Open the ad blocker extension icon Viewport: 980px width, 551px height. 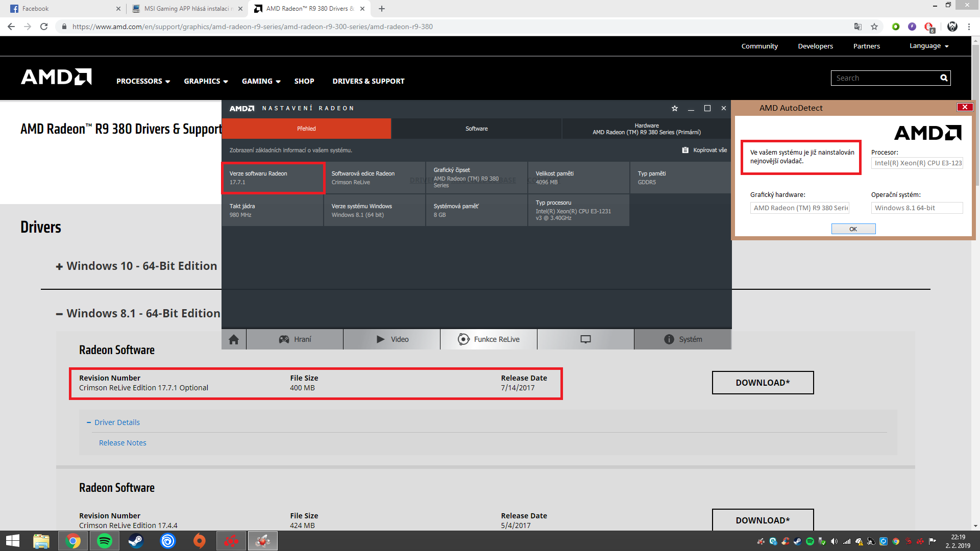click(x=929, y=27)
